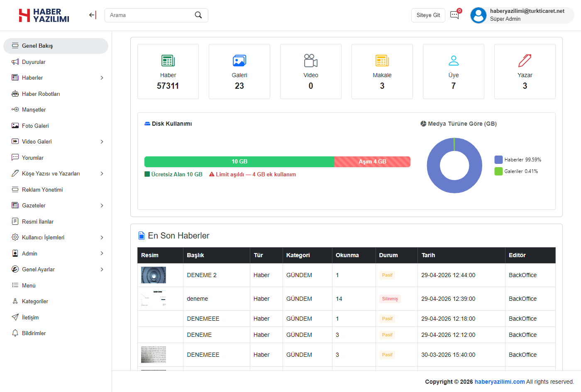Open the DENEME 2 news thumbnail

coord(154,275)
